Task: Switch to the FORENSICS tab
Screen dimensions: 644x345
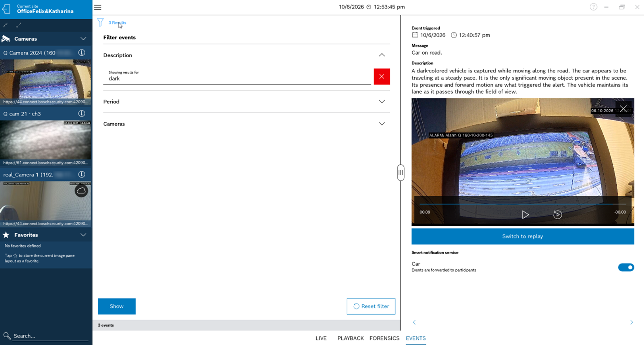Action: (x=384, y=338)
